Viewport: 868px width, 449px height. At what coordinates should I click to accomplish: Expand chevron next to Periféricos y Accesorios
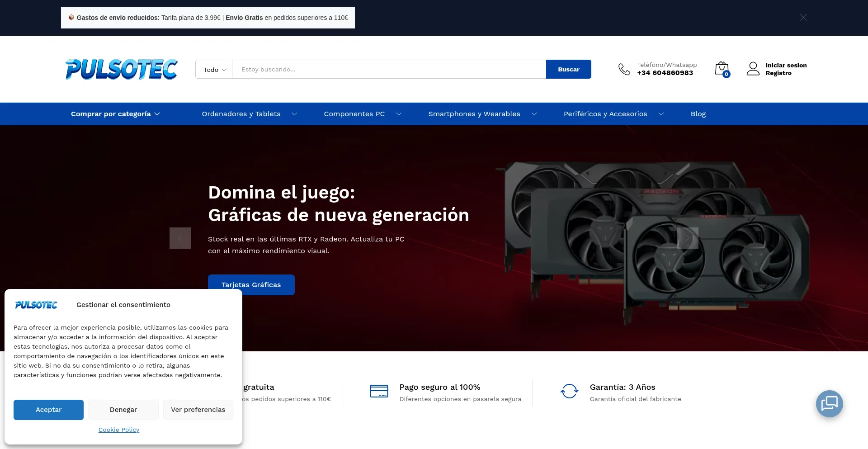click(661, 114)
